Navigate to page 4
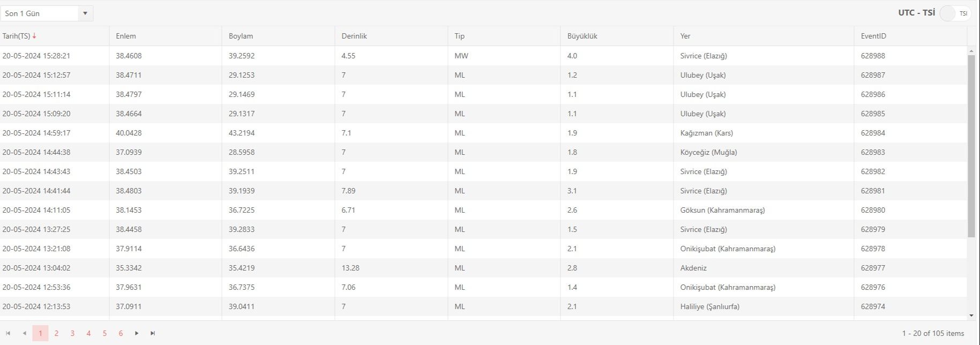 coord(88,333)
